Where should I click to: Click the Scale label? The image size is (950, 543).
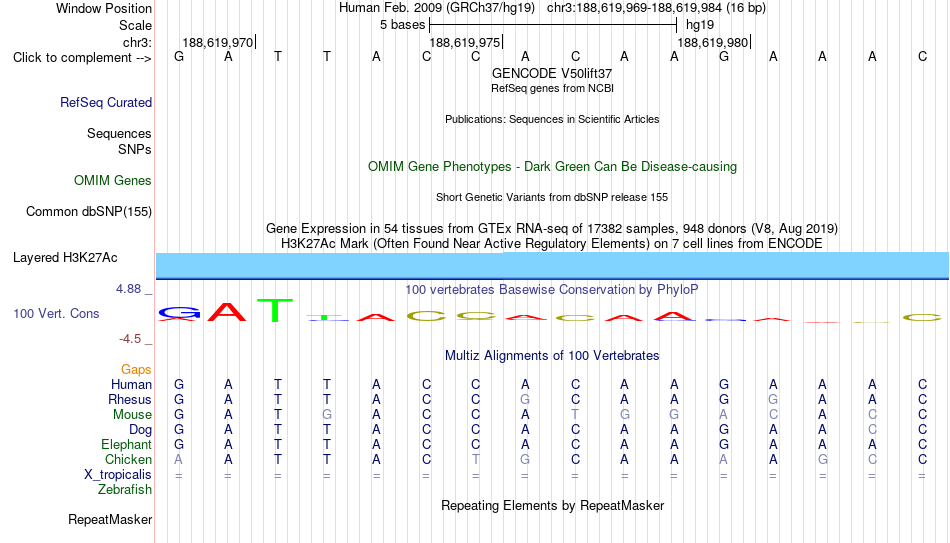(x=135, y=25)
